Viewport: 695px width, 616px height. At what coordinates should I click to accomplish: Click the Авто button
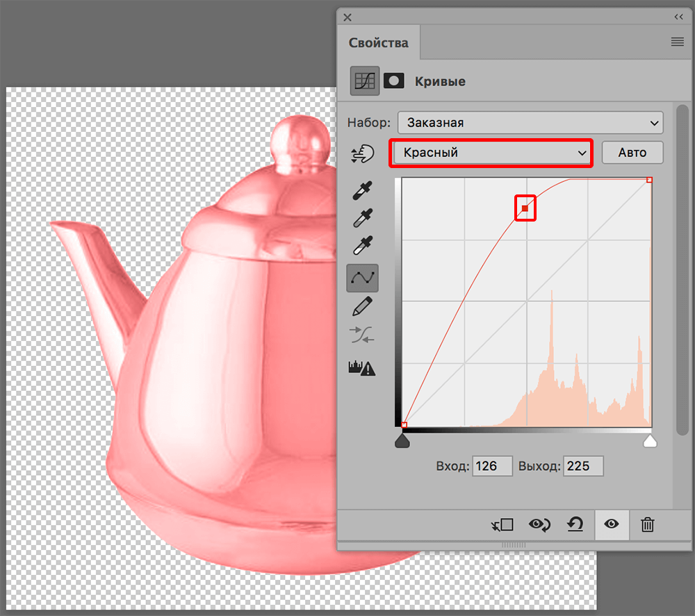[x=632, y=153]
